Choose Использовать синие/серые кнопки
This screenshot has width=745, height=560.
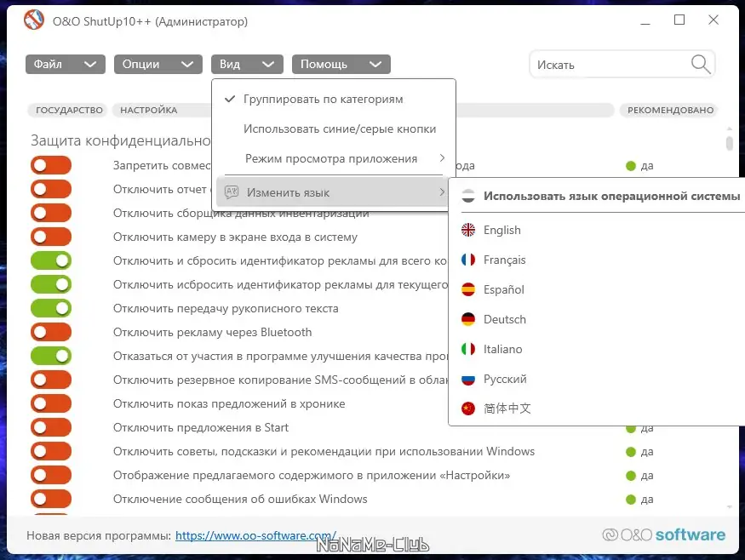click(x=334, y=129)
